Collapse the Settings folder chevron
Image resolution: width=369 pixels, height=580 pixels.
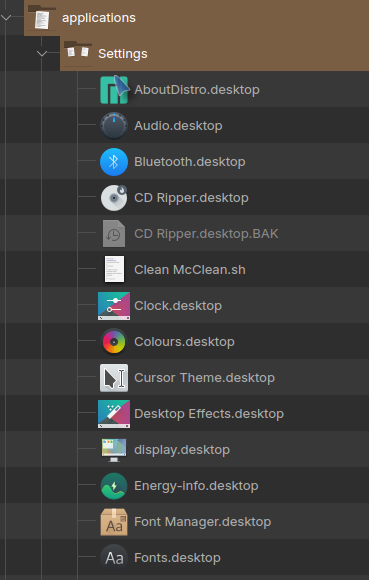click(x=42, y=54)
